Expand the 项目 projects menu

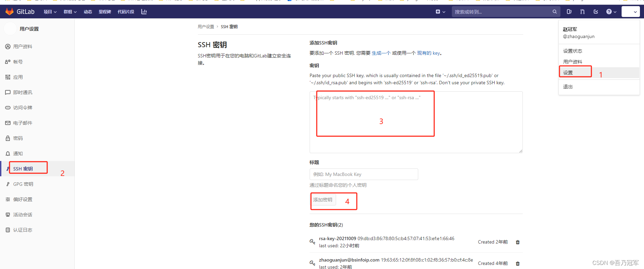(50, 12)
